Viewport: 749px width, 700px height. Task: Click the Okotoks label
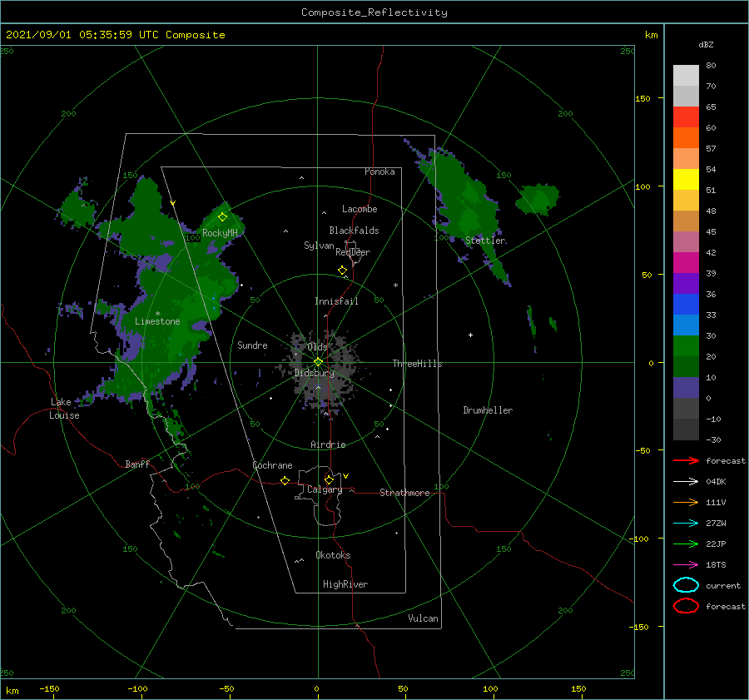click(333, 555)
